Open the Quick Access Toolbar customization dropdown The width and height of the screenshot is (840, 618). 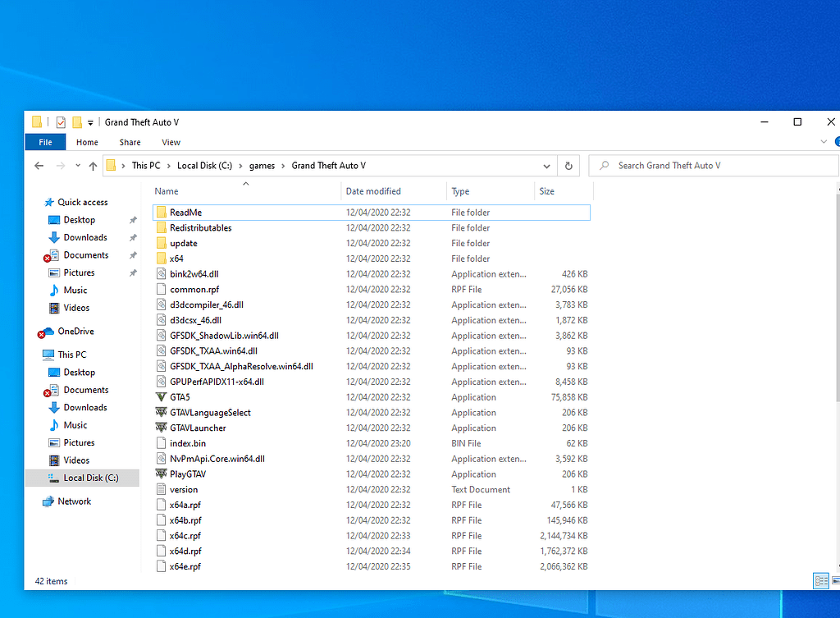(x=90, y=121)
